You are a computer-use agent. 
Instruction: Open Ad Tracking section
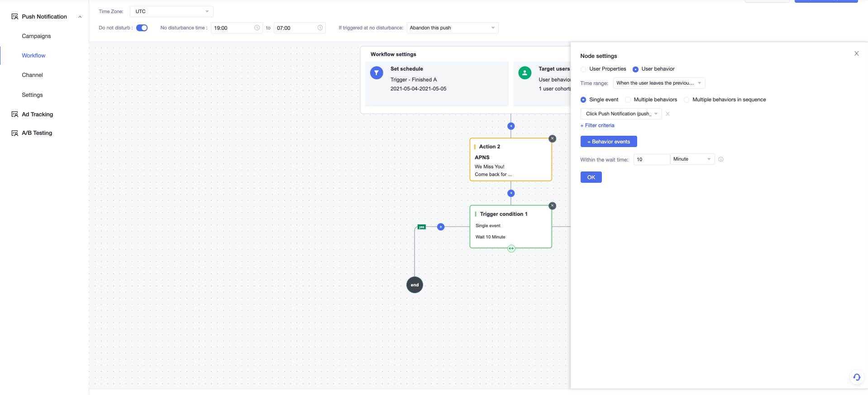38,114
